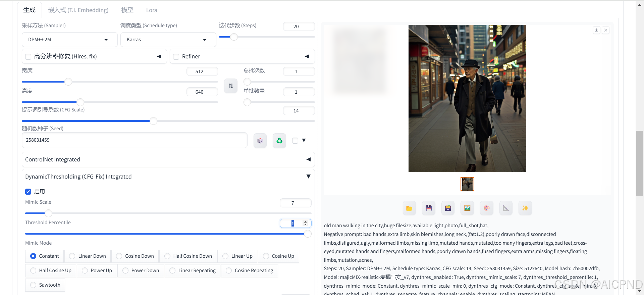Enable the Refiner checkbox
This screenshot has width=644, height=295.
(176, 57)
